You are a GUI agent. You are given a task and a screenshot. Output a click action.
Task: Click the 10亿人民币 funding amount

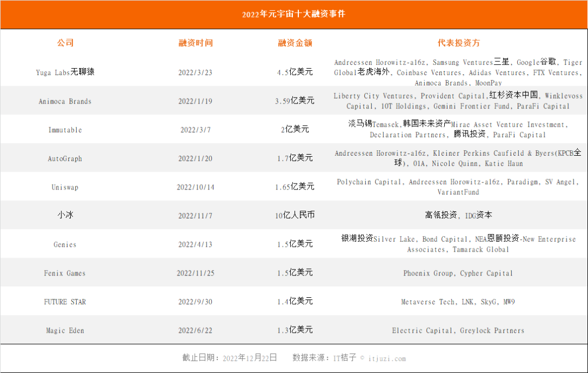point(295,215)
